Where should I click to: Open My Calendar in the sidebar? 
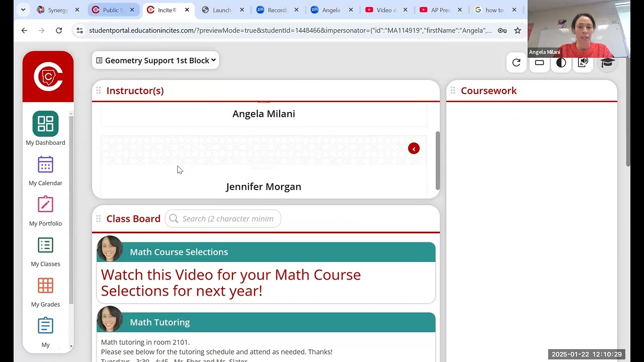[x=45, y=171]
